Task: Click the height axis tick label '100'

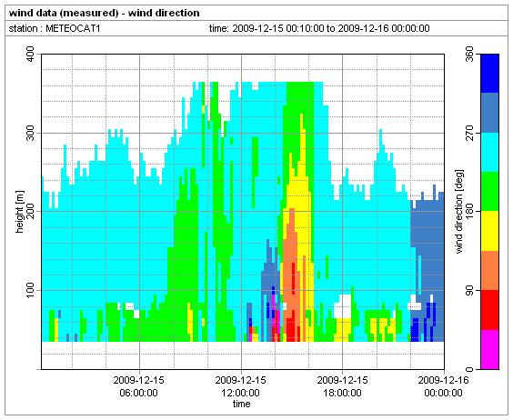Action: coord(30,290)
